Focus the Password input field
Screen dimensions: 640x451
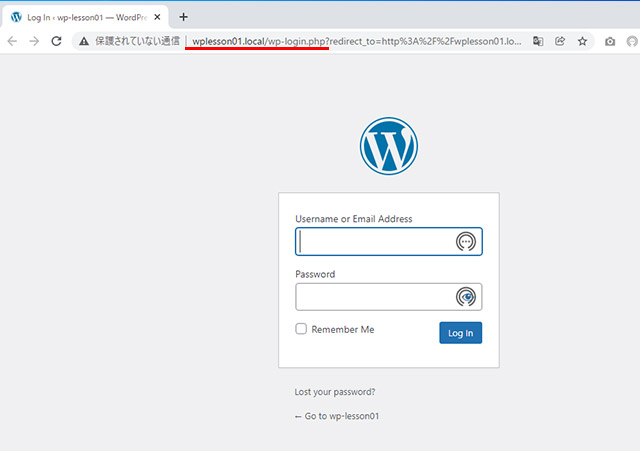pos(389,297)
